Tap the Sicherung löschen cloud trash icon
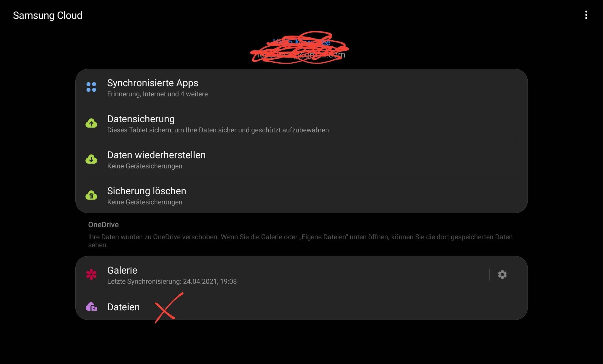This screenshot has height=364, width=603. 91,195
